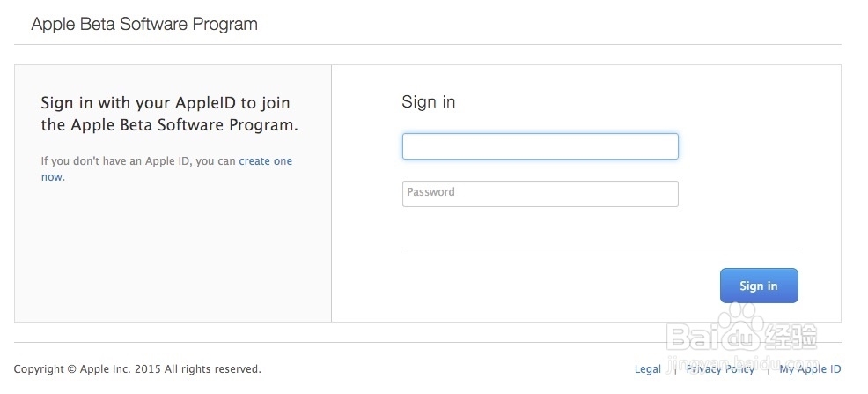Focus the Password field
This screenshot has width=868, height=394.
[540, 193]
